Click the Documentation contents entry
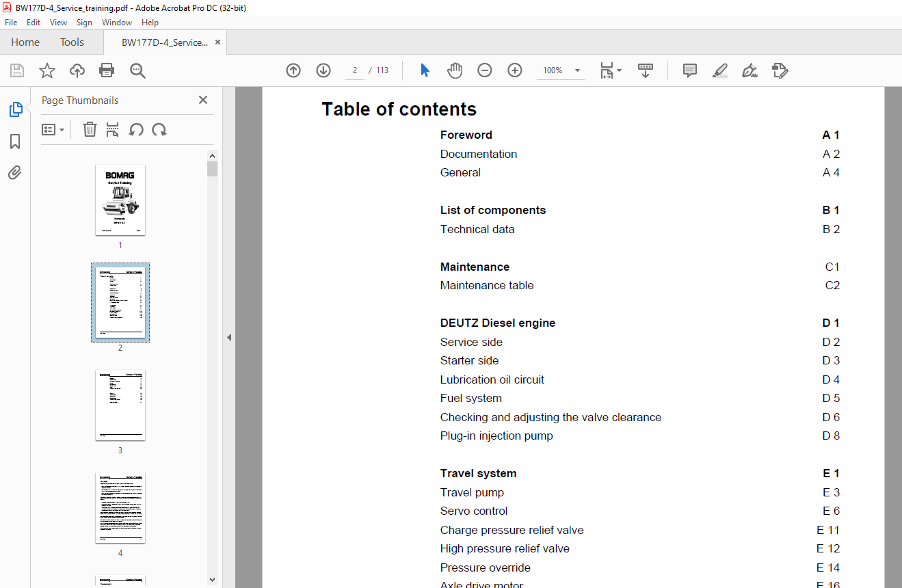902x588 pixels. tap(479, 154)
